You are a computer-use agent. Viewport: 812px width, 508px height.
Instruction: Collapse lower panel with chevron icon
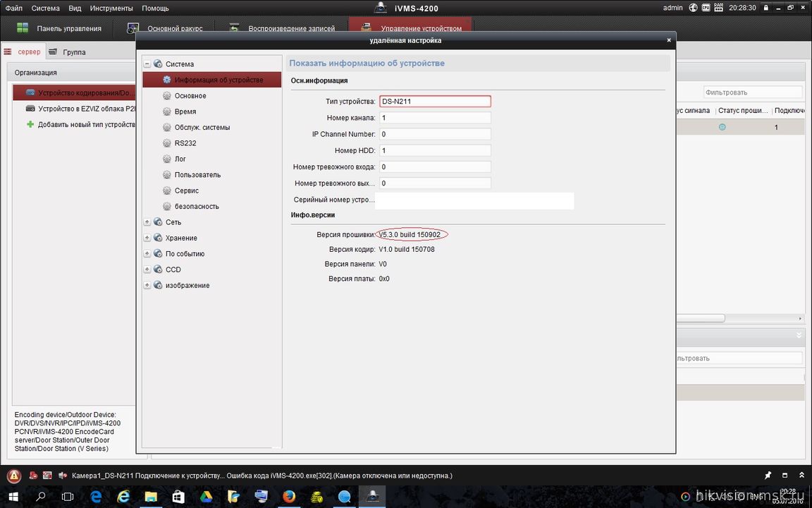click(x=799, y=335)
